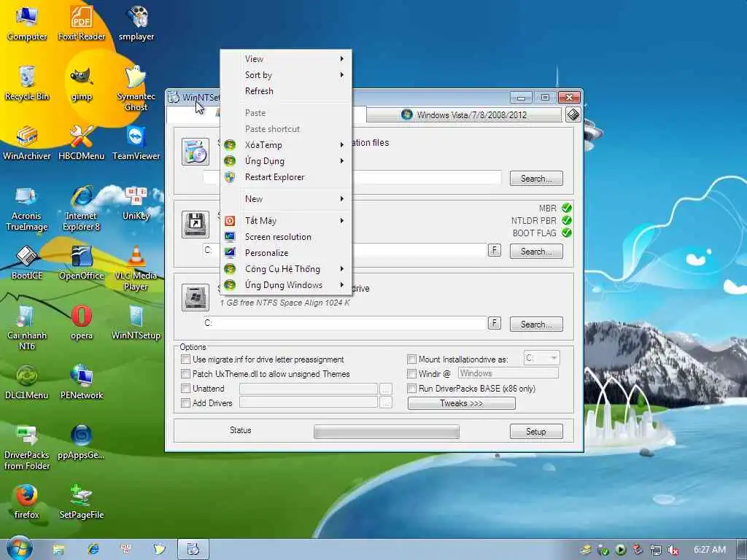This screenshot has width=747, height=560.
Task: Open the Tweaks >>> options
Action: click(x=461, y=403)
